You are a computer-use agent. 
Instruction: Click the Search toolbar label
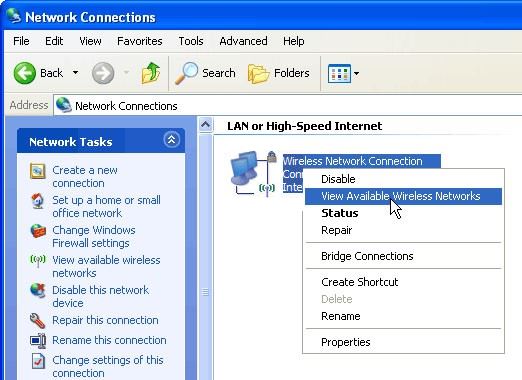(219, 73)
